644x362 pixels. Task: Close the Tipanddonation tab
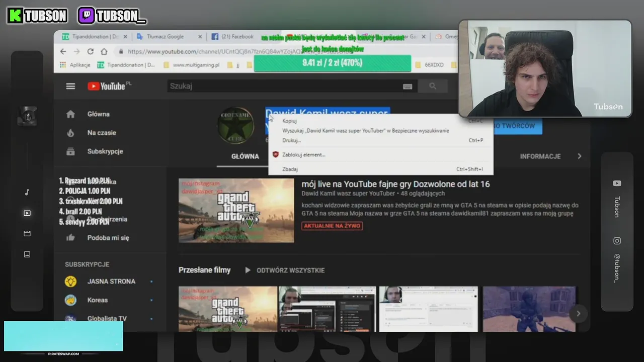click(x=125, y=37)
